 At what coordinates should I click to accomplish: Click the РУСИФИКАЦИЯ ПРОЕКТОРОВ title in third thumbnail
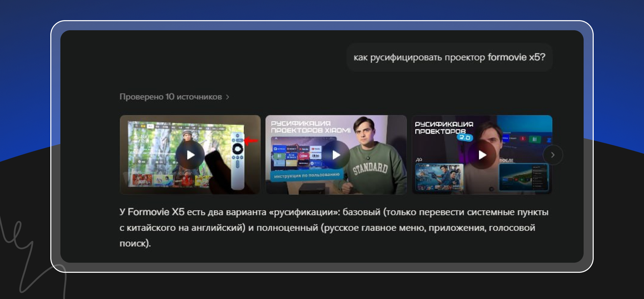443,128
